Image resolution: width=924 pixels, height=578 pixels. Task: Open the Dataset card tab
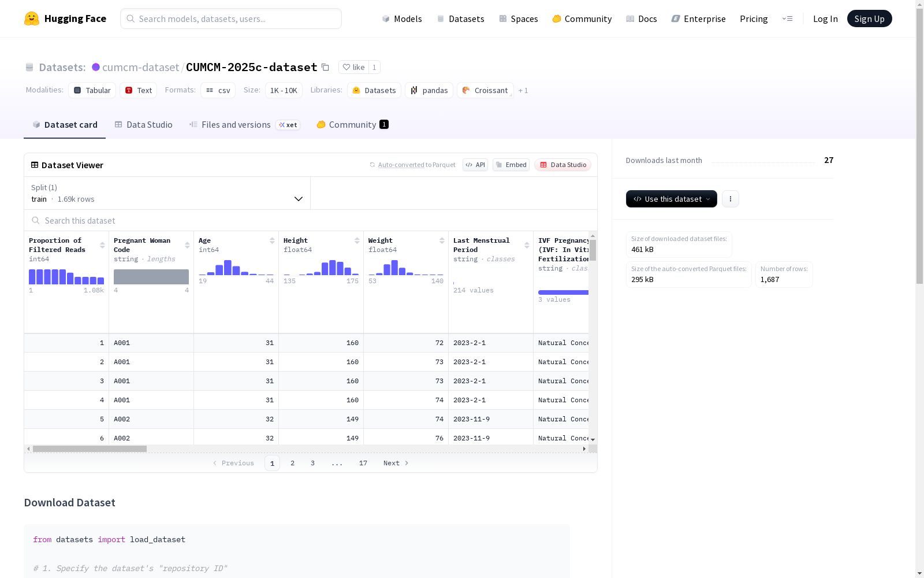65,124
